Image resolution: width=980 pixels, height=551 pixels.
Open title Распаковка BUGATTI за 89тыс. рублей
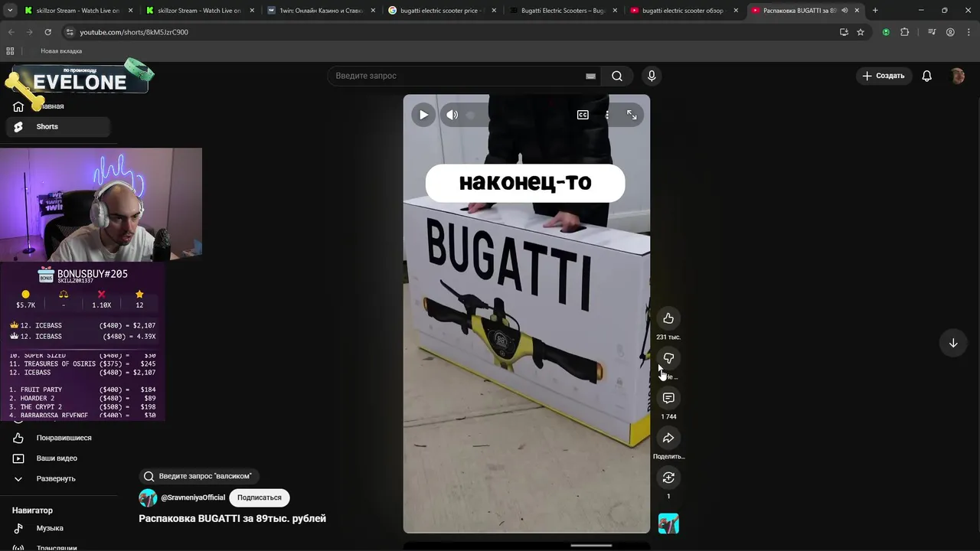(232, 518)
